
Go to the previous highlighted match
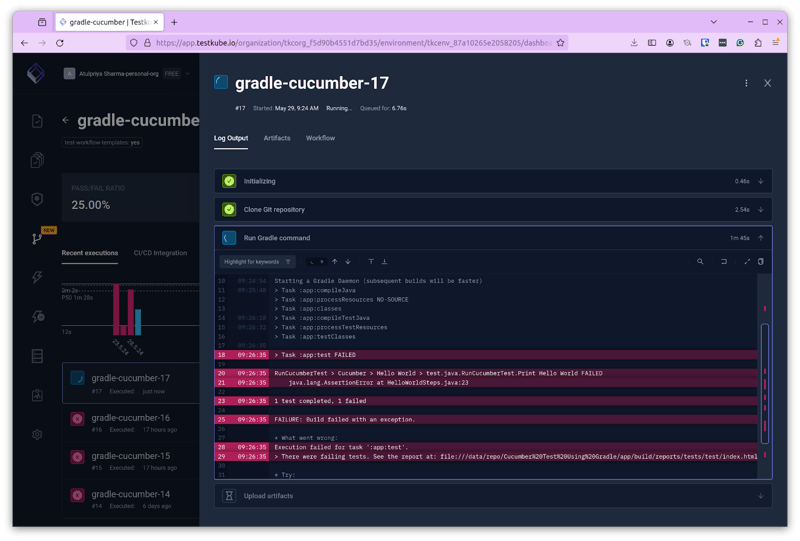coord(334,262)
